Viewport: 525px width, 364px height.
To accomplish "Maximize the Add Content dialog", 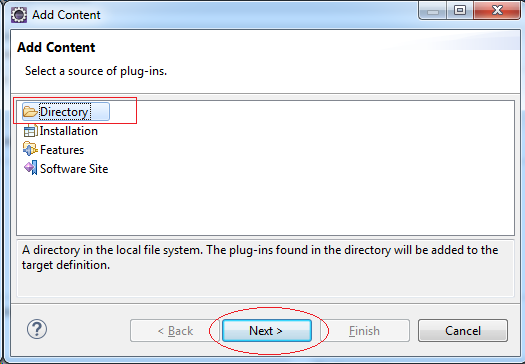I will pyautogui.click(x=460, y=10).
